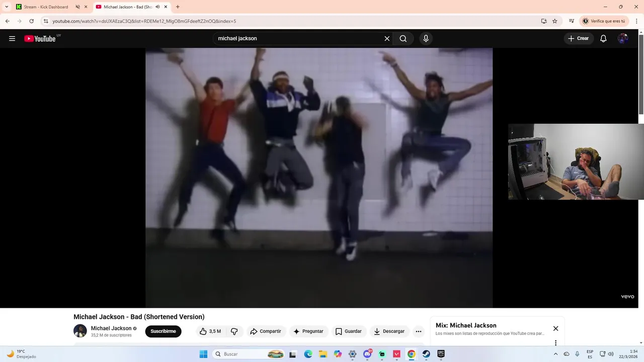Screen dimensions: 644x362
Task: Open the Mix playlist options kebab menu
Action: (555, 343)
